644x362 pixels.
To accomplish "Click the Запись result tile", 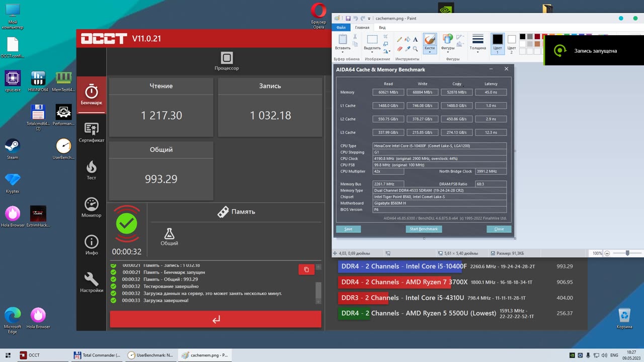I will point(270,107).
